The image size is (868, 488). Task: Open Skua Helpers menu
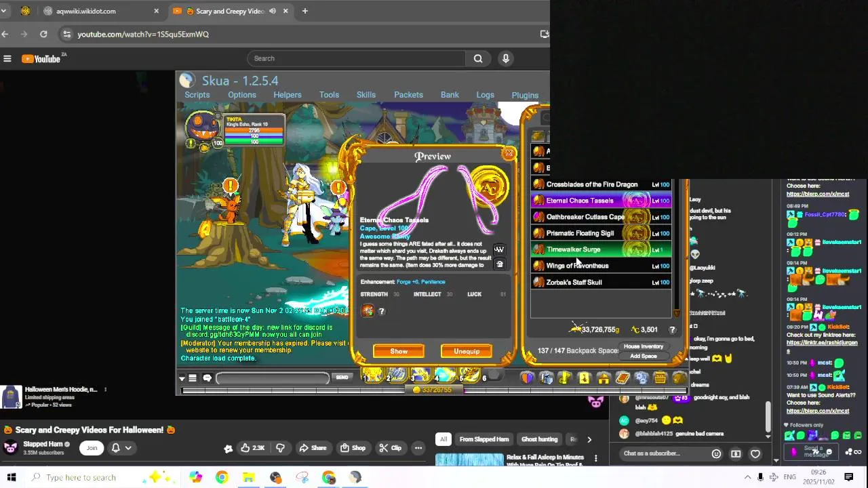288,95
